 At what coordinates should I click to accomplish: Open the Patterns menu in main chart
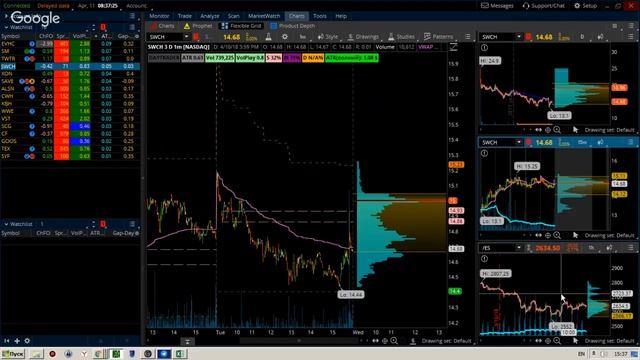[x=438, y=37]
